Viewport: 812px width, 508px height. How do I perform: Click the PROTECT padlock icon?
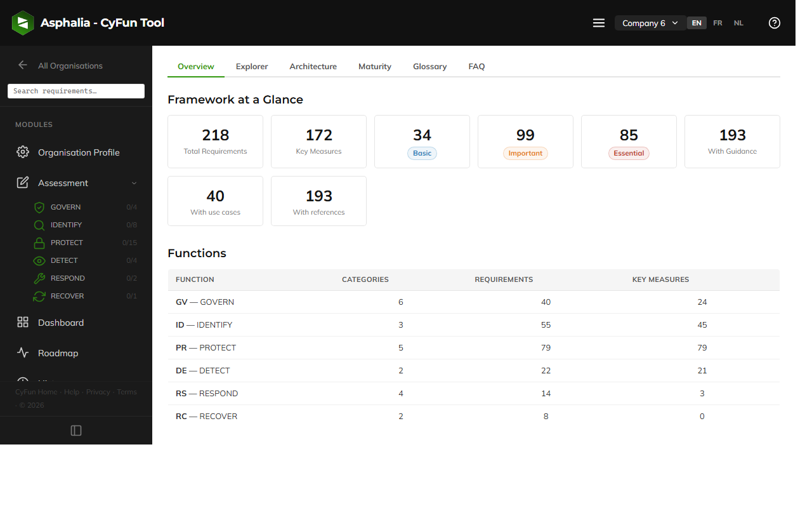[39, 242]
